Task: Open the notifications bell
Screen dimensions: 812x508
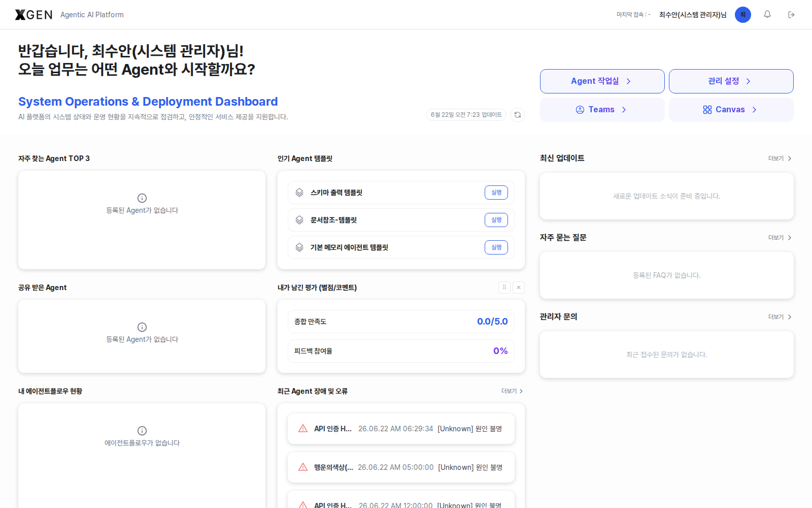Action: [x=767, y=14]
